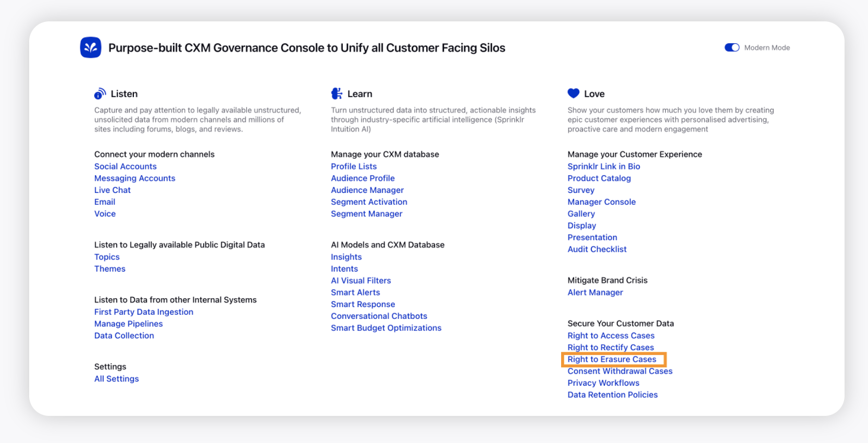
Task: Click the Love heading text
Action: click(594, 94)
